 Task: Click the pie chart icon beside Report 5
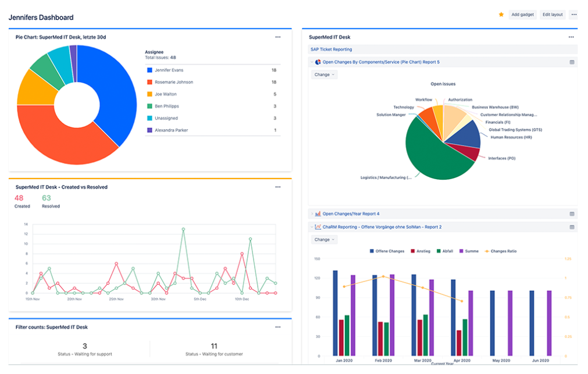pyautogui.click(x=319, y=61)
